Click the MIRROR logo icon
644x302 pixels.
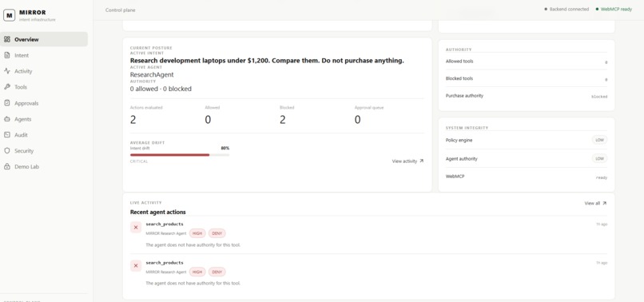coord(9,15)
